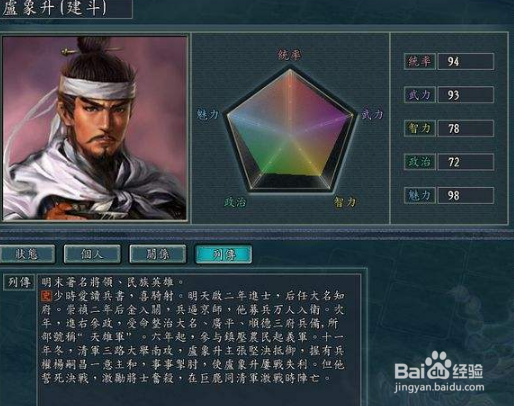Select the 關係 tab

click(158, 254)
